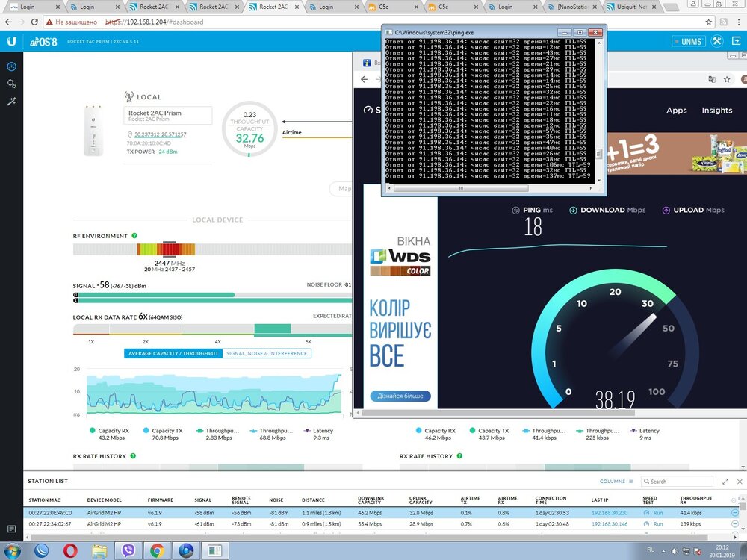Open the settings gears icon in sidebar
747x560 pixels.
point(11,84)
